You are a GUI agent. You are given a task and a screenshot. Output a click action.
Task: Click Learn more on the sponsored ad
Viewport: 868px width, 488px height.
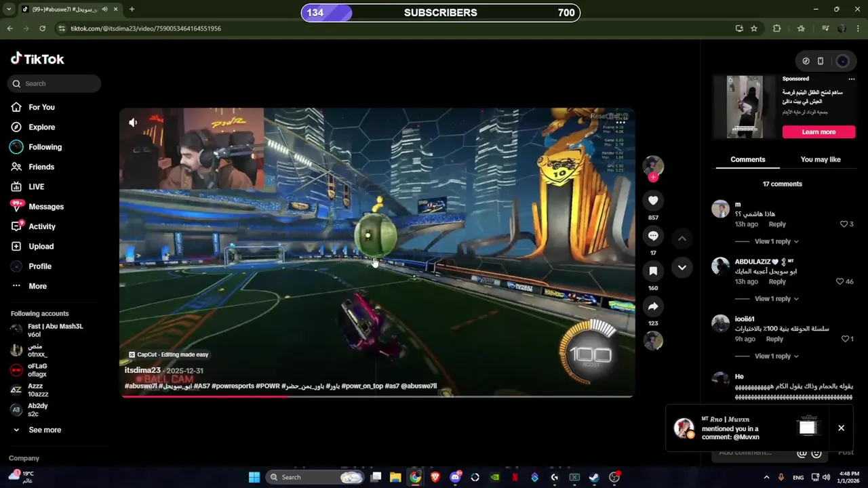point(818,132)
